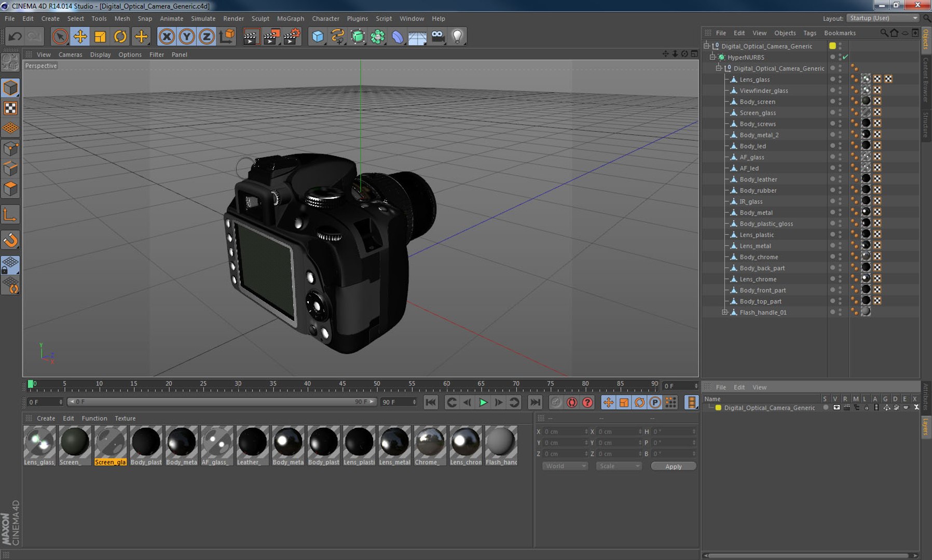Click the yellow layer color swatch
932x560 pixels.
[718, 408]
